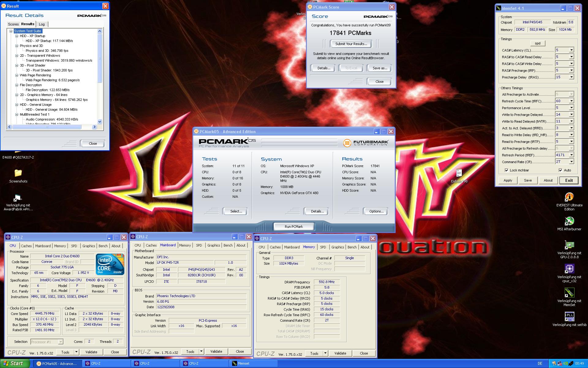Open the Precharge Delay (tRAS) dropdown
Image resolution: width=588 pixels, height=368 pixels.
(571, 77)
